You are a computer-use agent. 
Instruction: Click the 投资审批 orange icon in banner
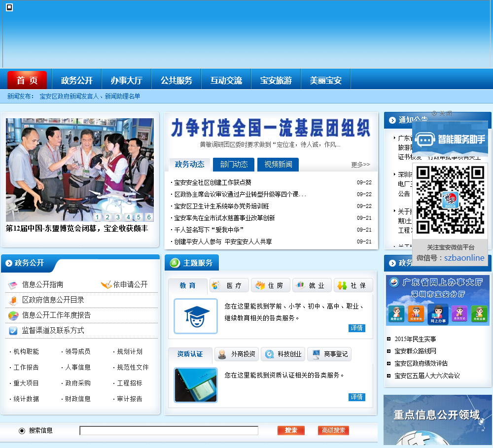pyautogui.click(x=416, y=313)
